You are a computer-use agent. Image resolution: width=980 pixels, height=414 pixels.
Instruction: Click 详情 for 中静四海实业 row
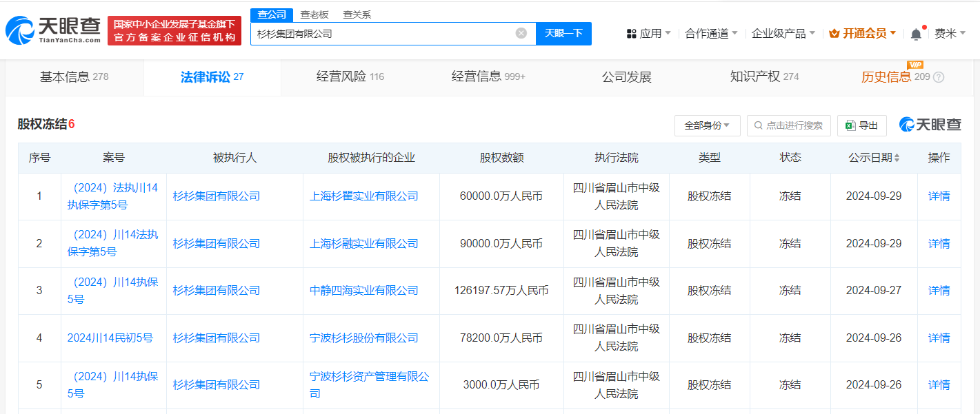pos(939,291)
